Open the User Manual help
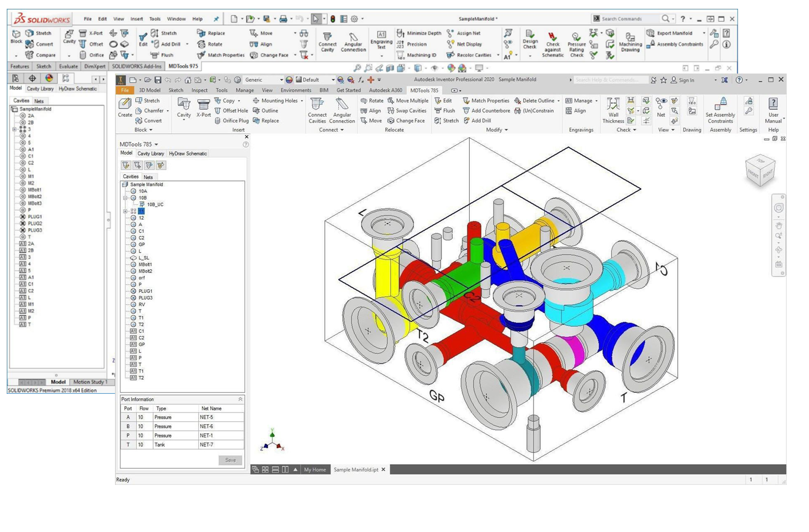This screenshot has width=809, height=532. [773, 110]
